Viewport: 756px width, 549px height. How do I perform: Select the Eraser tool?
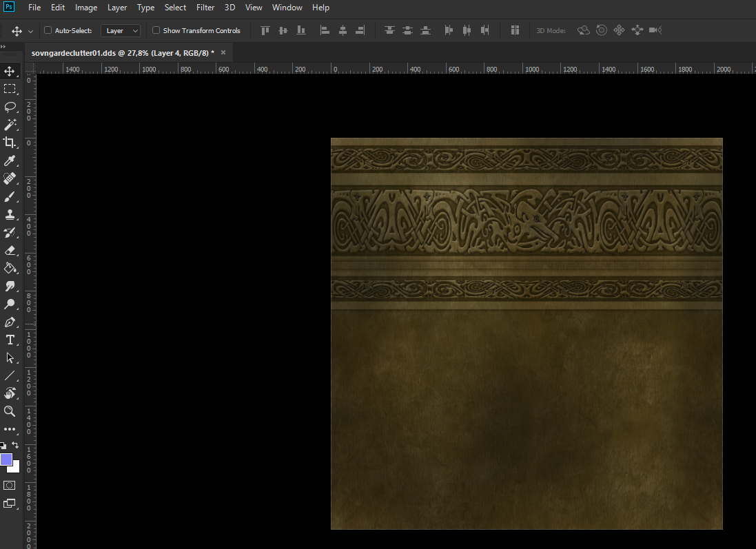point(10,250)
